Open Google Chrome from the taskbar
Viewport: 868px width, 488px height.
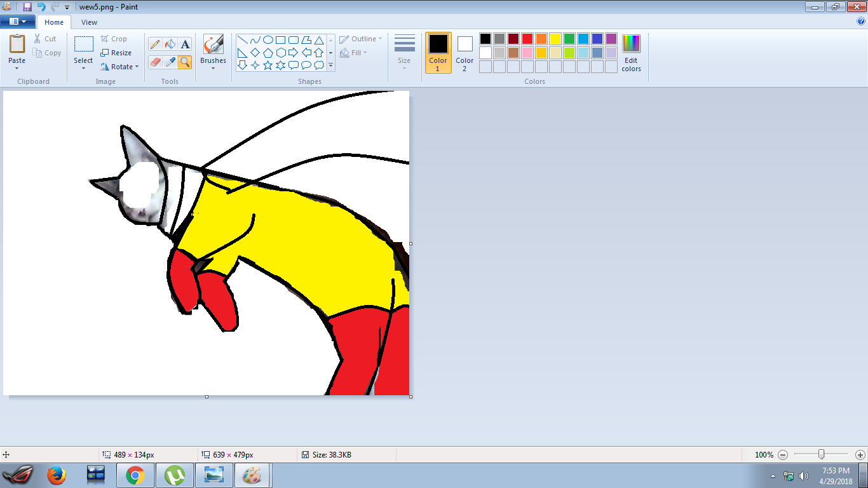pos(135,475)
